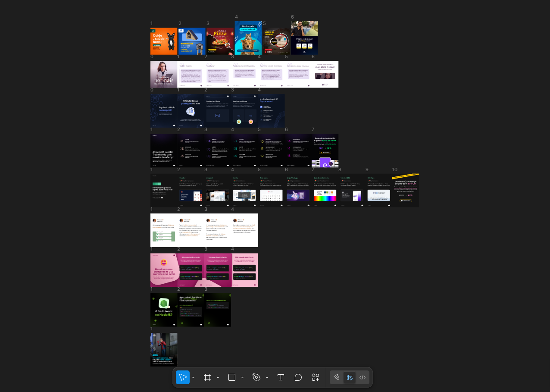Select the pink 'Maneiras menos produtivas no CSS' frame

(164, 270)
